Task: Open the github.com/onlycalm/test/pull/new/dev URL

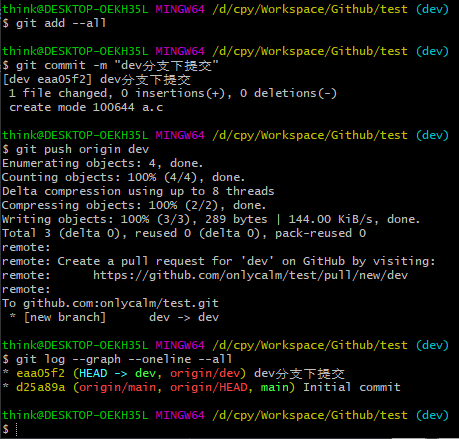Action: pyautogui.click(x=250, y=275)
